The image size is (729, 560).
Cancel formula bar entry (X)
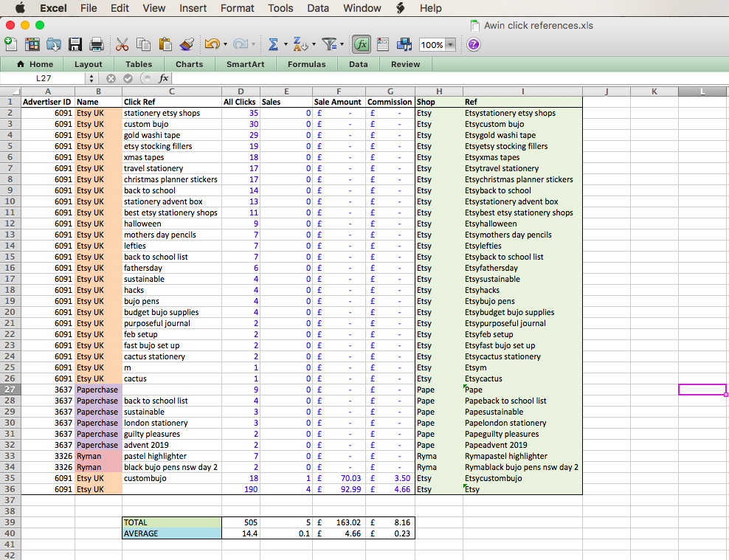coord(111,78)
